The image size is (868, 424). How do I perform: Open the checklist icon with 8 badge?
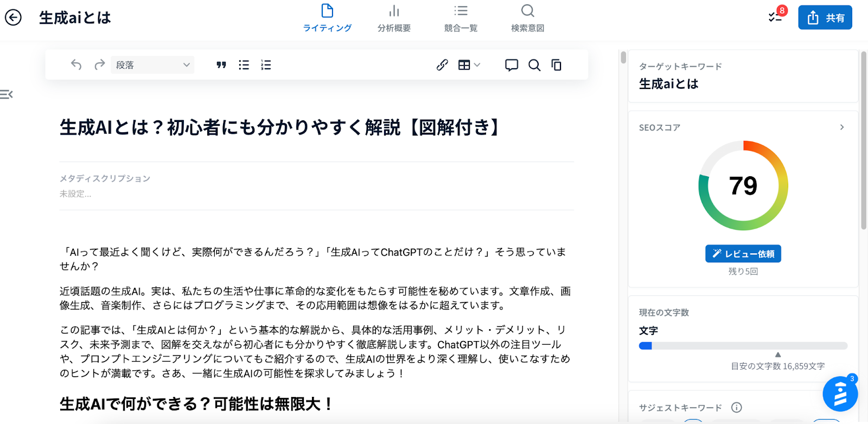point(776,16)
